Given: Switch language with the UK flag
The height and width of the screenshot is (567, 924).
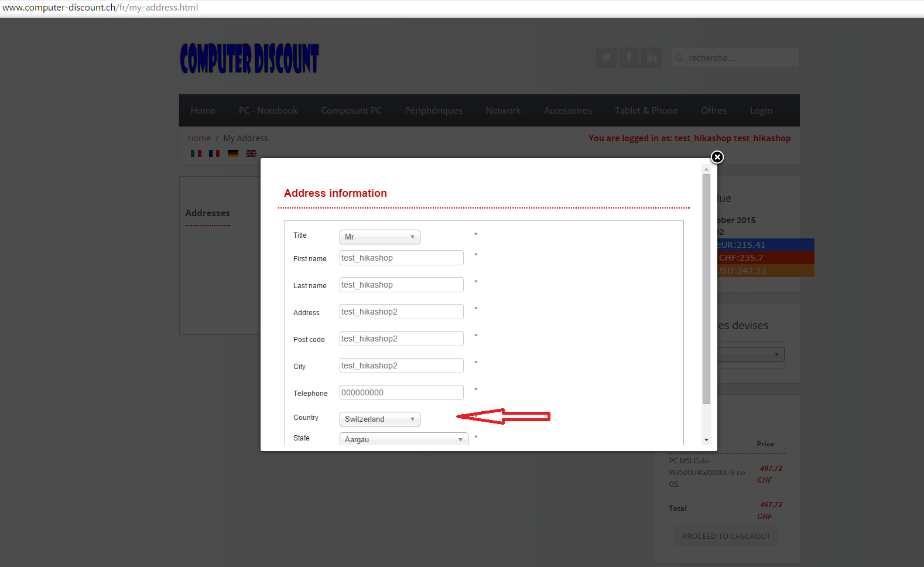Looking at the screenshot, I should point(251,153).
